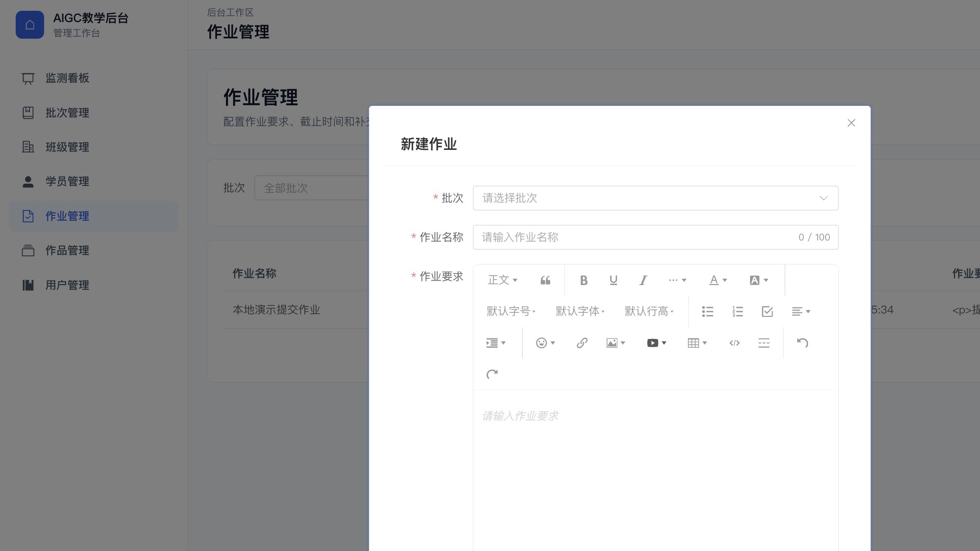Insert a code block
The image size is (980, 551).
pos(734,343)
